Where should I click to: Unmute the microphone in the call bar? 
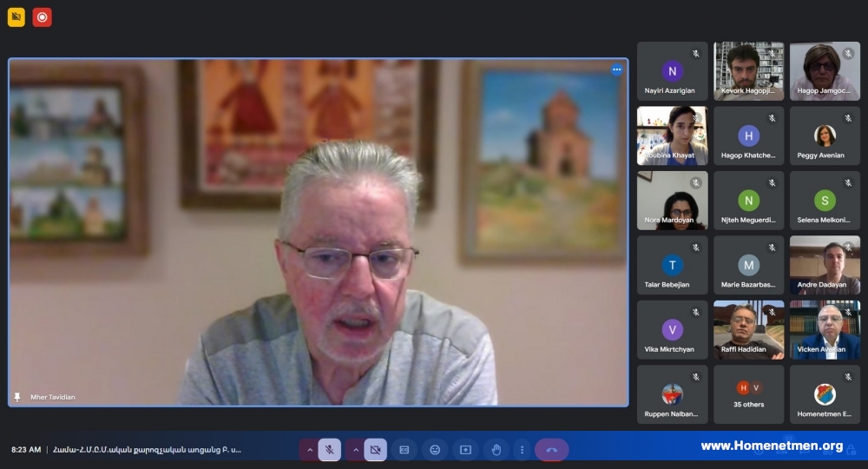click(329, 450)
